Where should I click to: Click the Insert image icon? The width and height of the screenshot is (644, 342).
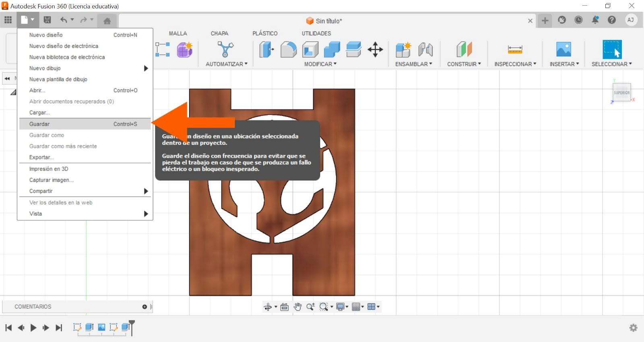click(x=563, y=49)
